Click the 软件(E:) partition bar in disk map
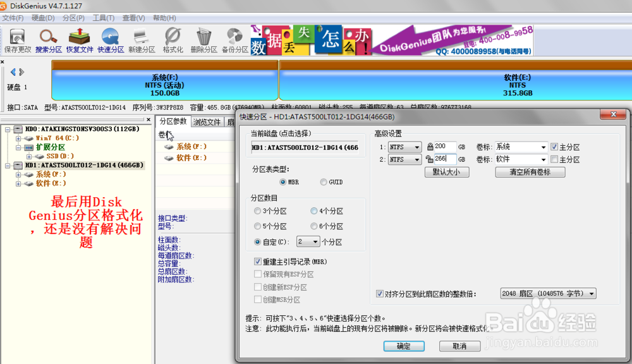This screenshot has width=632, height=364. pos(456,81)
